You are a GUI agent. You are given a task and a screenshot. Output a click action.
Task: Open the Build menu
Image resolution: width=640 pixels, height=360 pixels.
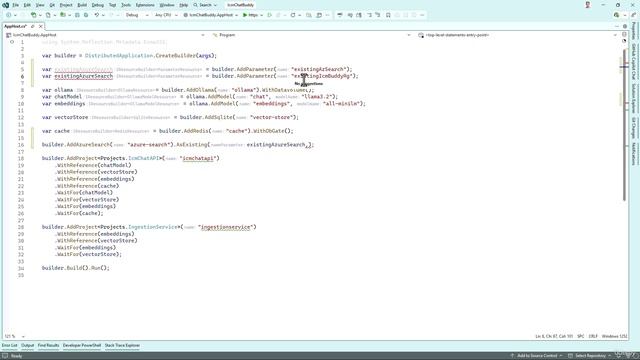click(82, 5)
